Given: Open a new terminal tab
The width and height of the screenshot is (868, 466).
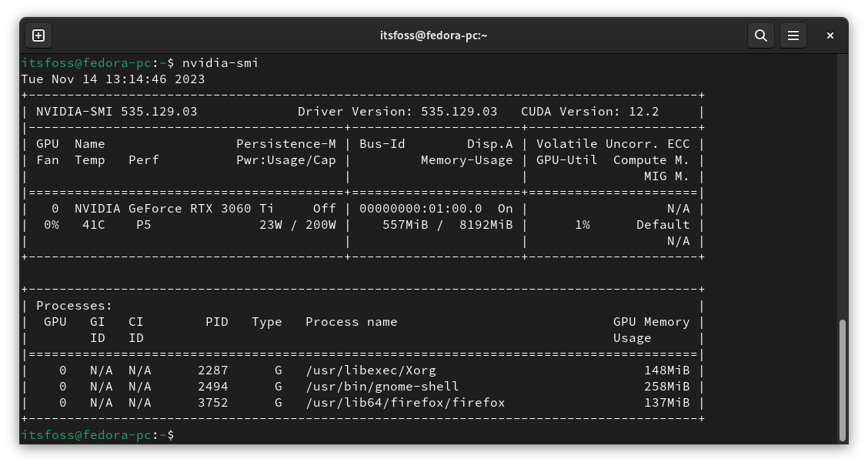Looking at the screenshot, I should (38, 35).
